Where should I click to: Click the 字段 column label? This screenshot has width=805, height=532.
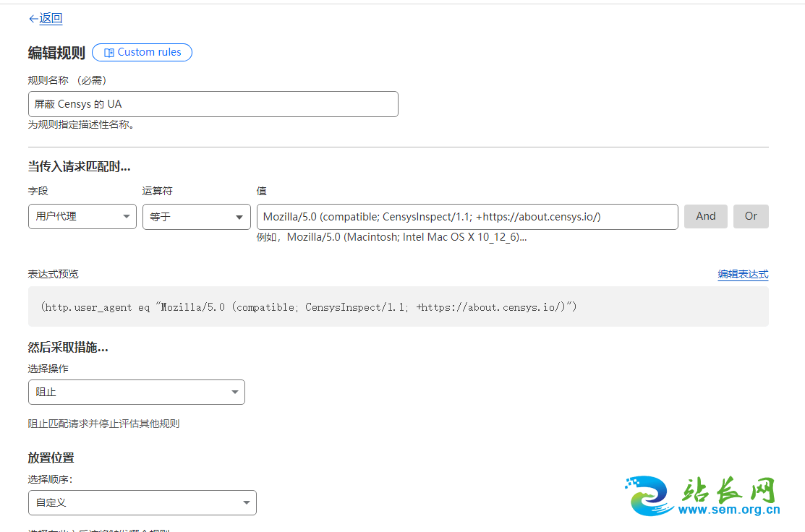coord(38,191)
